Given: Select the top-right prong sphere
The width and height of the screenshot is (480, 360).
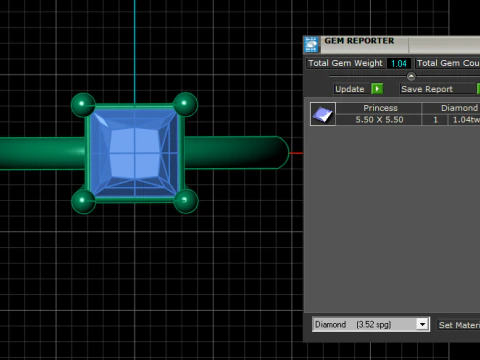Looking at the screenshot, I should [185, 104].
